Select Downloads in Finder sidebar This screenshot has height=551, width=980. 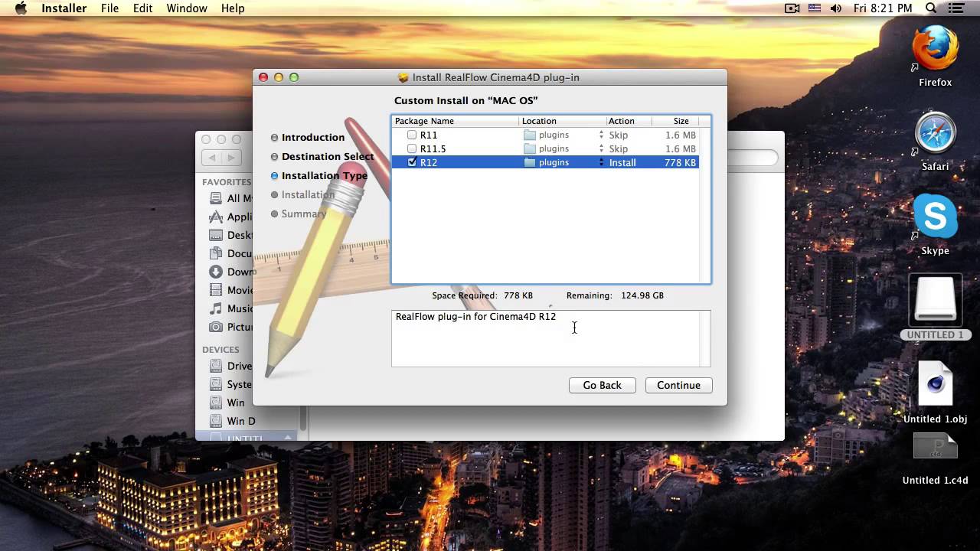[x=230, y=272]
